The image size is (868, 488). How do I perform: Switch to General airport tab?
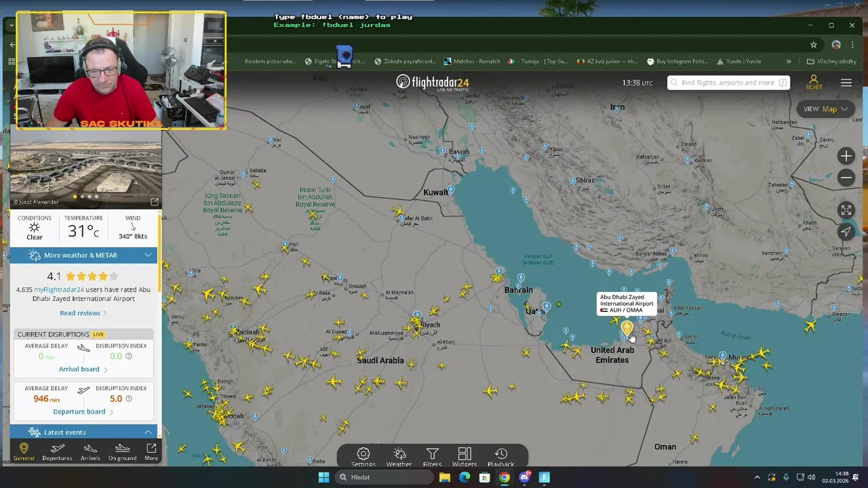(x=24, y=452)
